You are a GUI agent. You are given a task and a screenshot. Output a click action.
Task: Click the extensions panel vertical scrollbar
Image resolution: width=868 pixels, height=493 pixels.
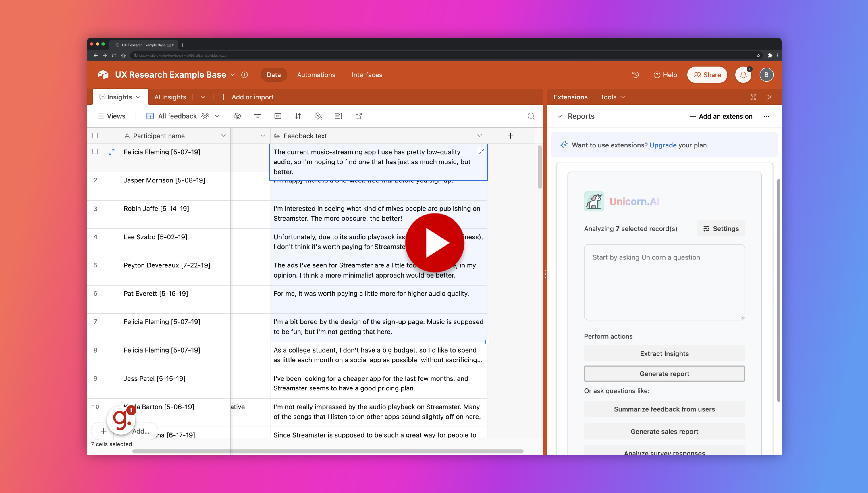(x=778, y=290)
